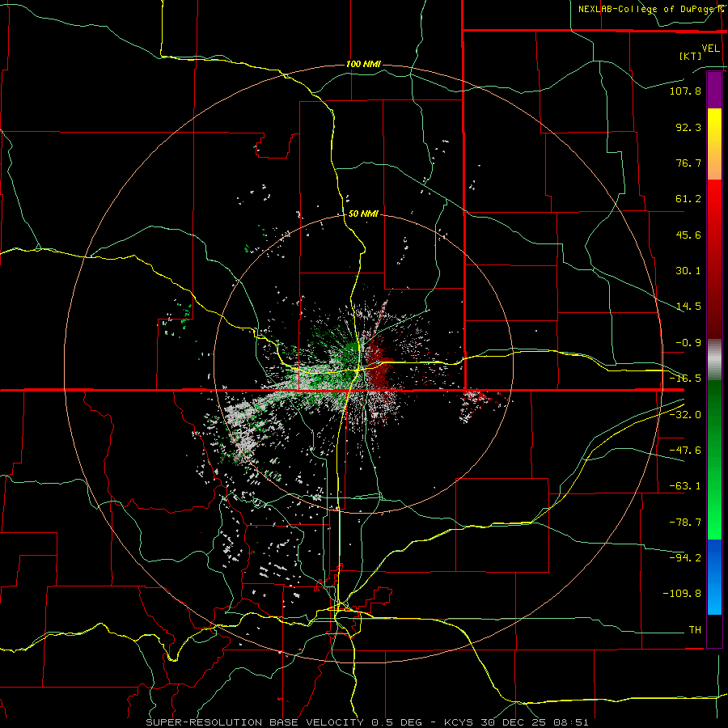The width and height of the screenshot is (728, 728).
Task: Select the -109.8 legend value
Action: point(682,594)
